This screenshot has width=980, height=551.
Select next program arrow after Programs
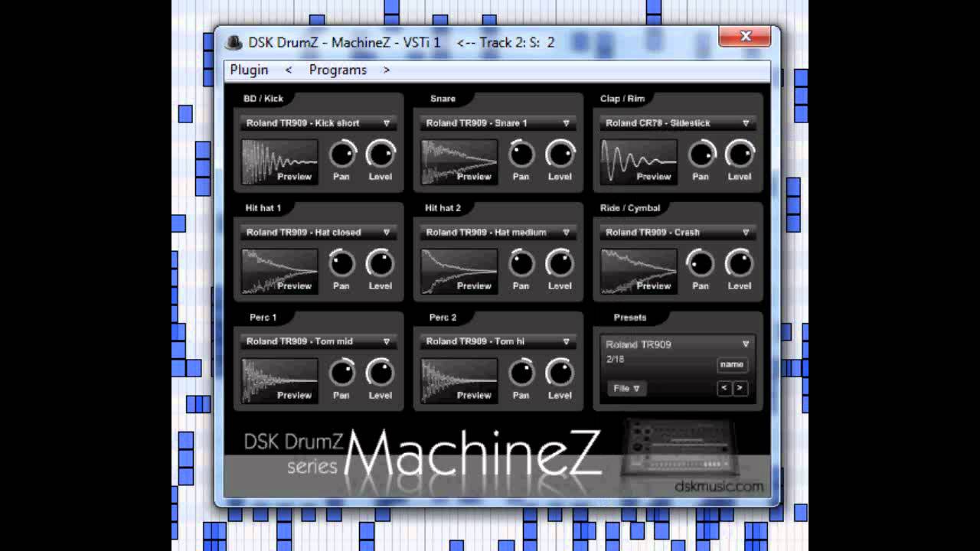coord(387,70)
